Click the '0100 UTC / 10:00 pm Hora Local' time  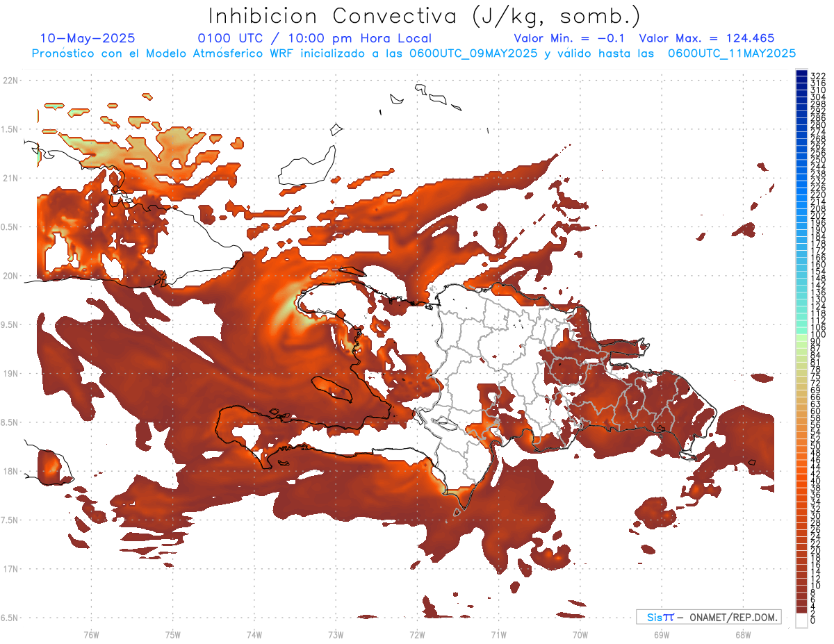click(x=314, y=39)
